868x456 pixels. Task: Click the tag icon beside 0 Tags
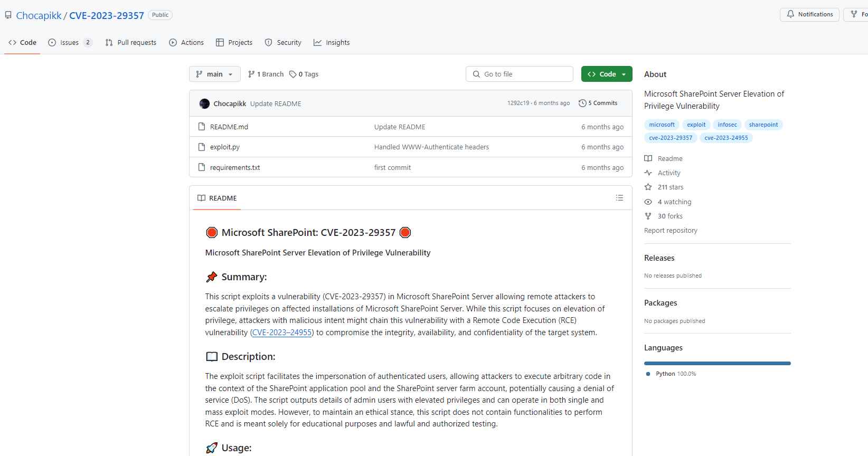click(293, 74)
